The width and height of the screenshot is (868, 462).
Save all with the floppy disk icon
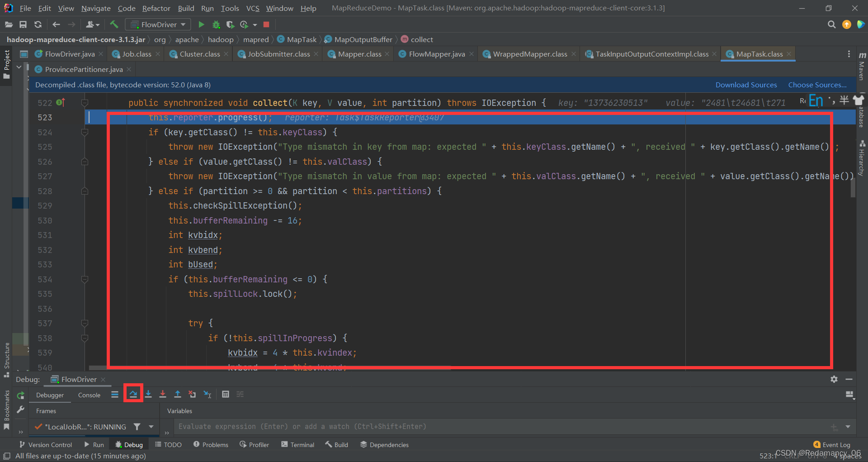click(23, 24)
